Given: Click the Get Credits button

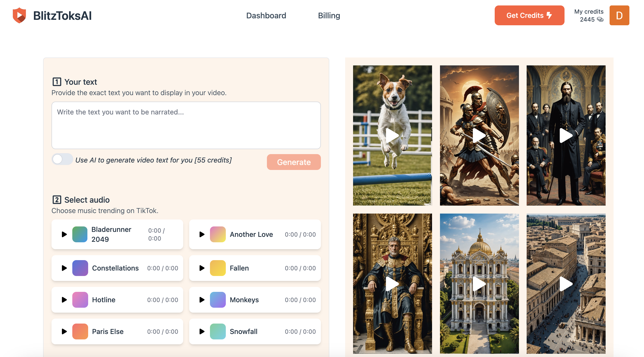Looking at the screenshot, I should (529, 16).
